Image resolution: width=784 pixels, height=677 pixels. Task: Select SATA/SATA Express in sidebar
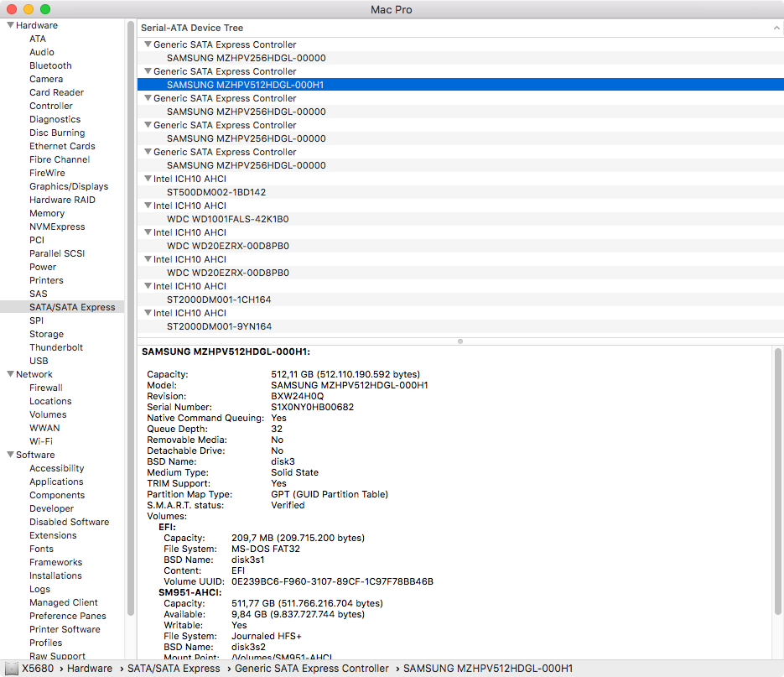[62, 307]
